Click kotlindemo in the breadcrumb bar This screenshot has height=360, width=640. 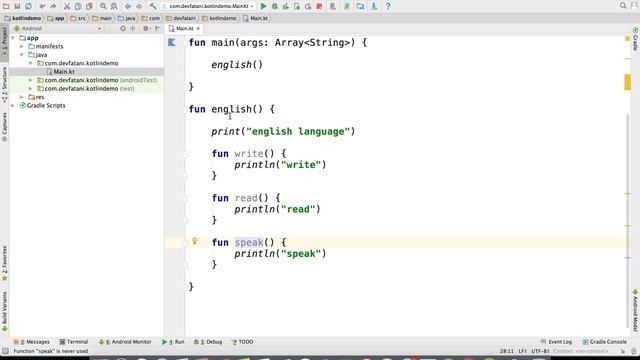pyautogui.click(x=23, y=18)
